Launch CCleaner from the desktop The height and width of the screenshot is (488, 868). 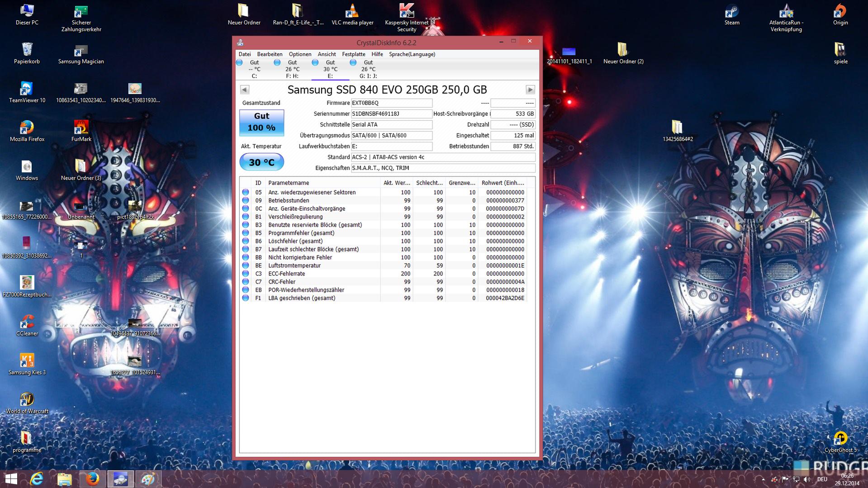27,326
